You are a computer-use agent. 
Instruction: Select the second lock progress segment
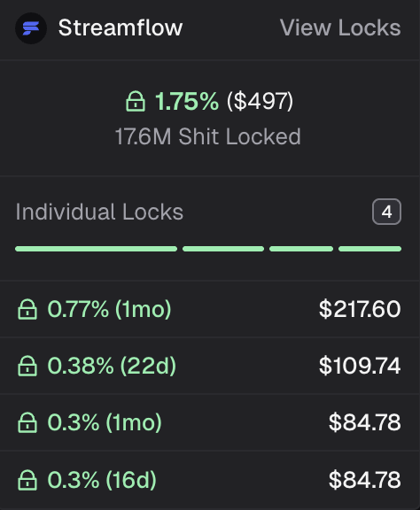(x=223, y=249)
